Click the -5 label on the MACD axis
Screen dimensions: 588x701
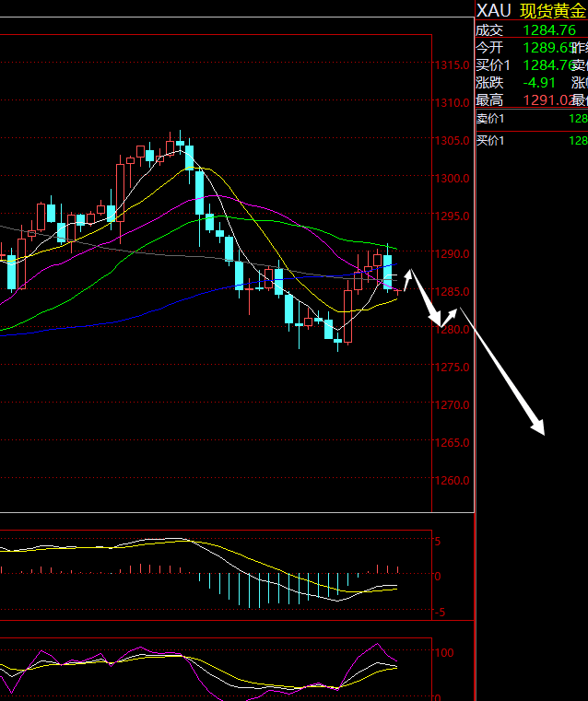point(440,613)
